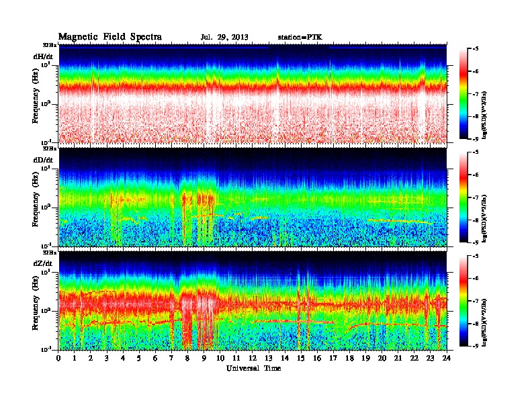Click the log PSD unit label beside dD/dt colorbar
532x411 pixels.
(x=485, y=218)
